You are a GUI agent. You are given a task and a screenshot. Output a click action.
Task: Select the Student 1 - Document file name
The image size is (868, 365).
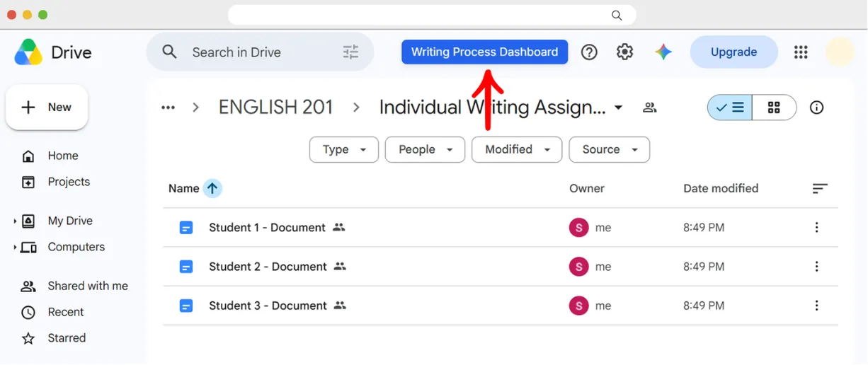(267, 228)
